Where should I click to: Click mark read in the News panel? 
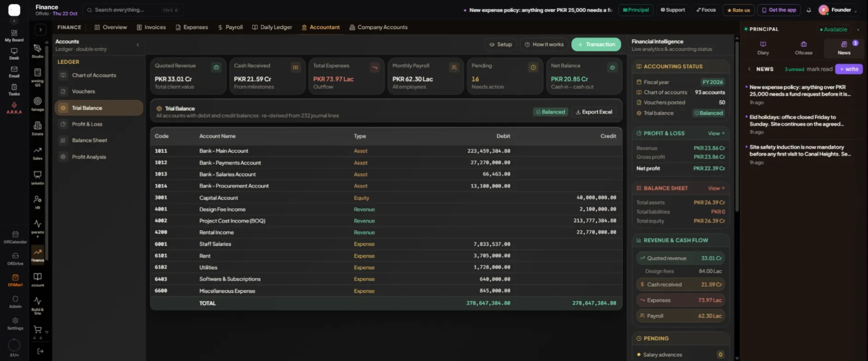820,69
